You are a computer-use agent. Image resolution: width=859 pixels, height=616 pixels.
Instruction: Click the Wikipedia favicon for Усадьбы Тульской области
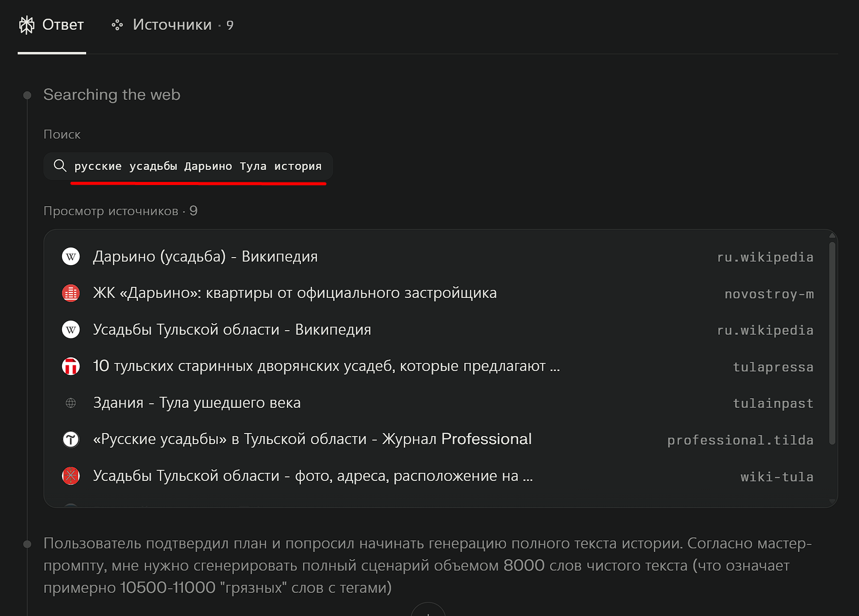click(71, 330)
